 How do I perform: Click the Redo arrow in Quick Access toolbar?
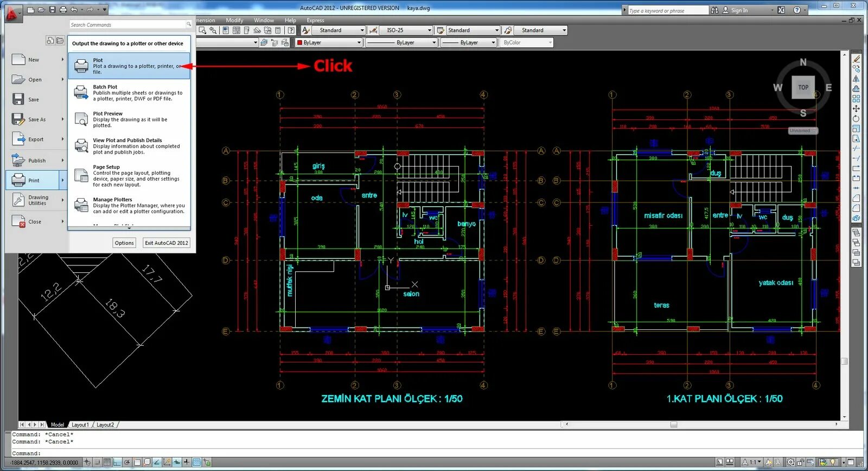pyautogui.click(x=90, y=10)
